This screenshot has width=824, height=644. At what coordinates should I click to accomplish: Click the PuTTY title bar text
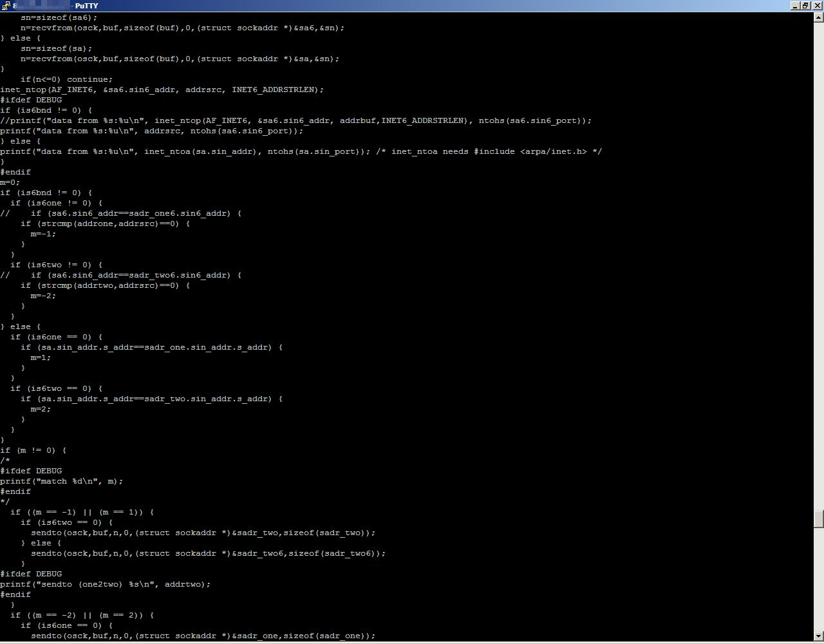pos(86,6)
